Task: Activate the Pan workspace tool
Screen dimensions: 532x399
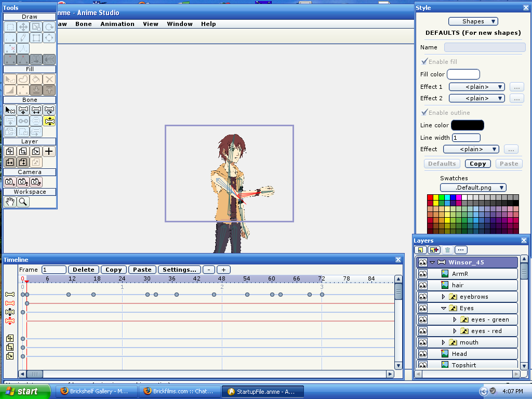Action: 9,202
